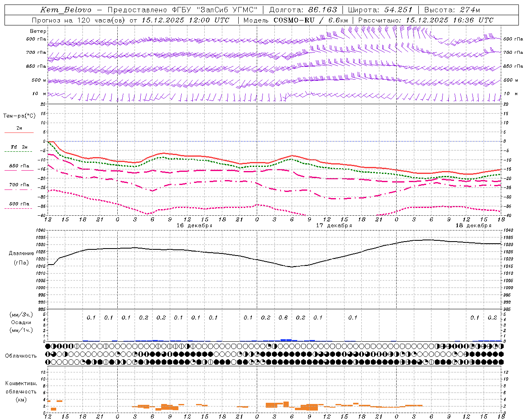Click the '(км)' unit under convective cloudiness
Viewport: 525px width, 420px height.
pyautogui.click(x=21, y=399)
